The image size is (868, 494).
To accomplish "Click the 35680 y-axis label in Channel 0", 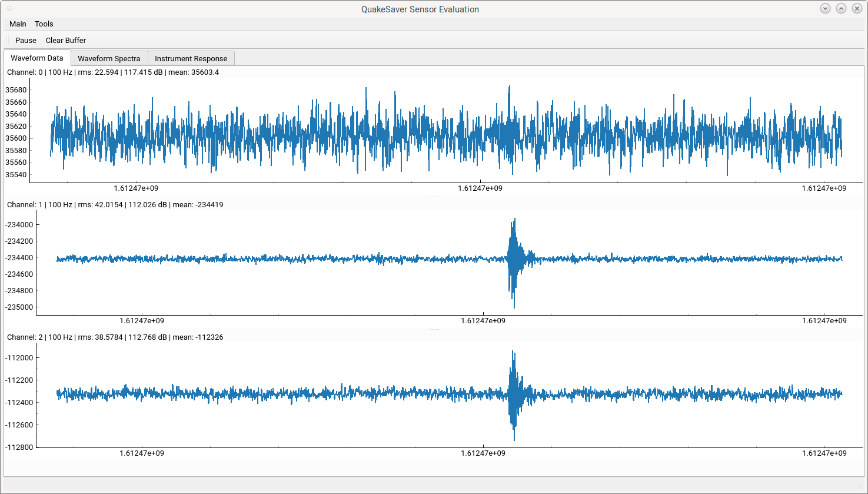I will [x=16, y=90].
